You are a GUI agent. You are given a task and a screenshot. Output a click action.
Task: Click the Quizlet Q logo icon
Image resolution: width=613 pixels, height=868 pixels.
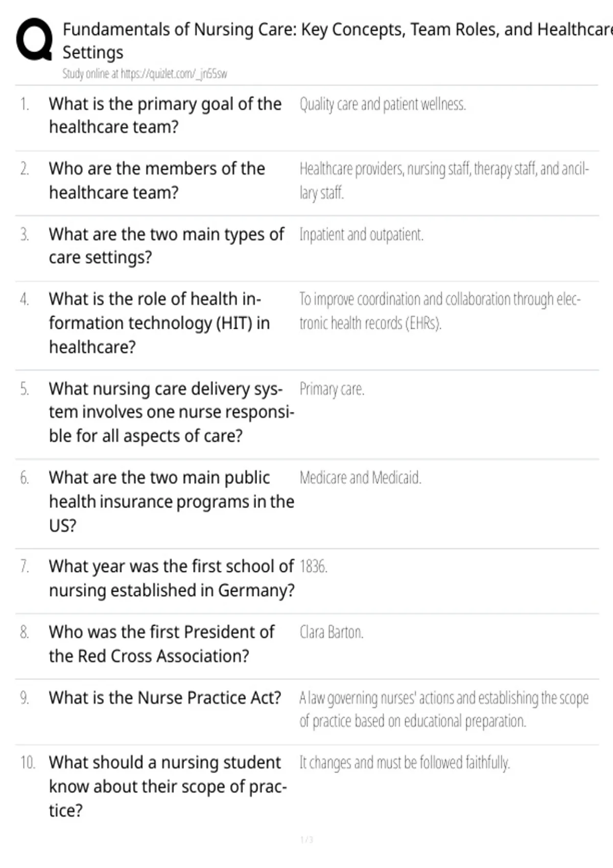pyautogui.click(x=34, y=40)
